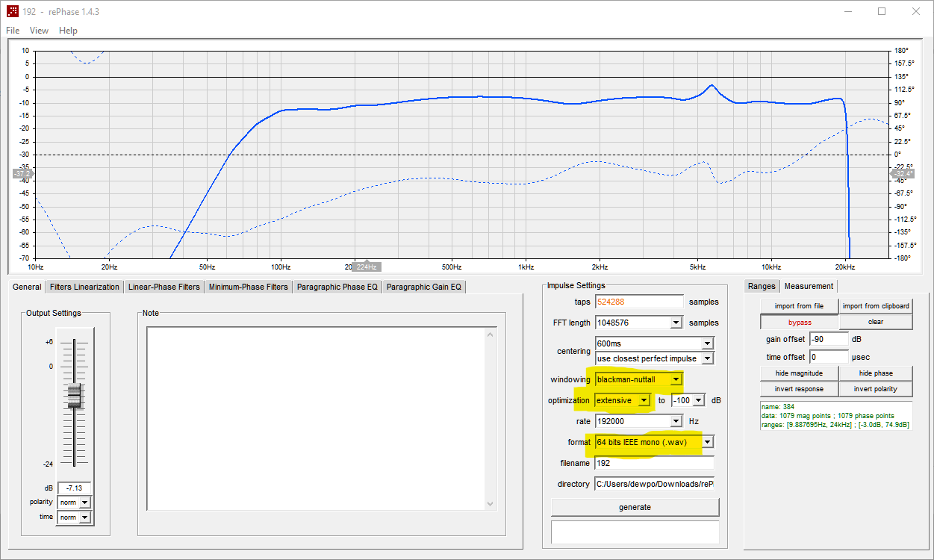This screenshot has height=560, width=934.
Task: Click the gain offset field
Action: click(829, 339)
